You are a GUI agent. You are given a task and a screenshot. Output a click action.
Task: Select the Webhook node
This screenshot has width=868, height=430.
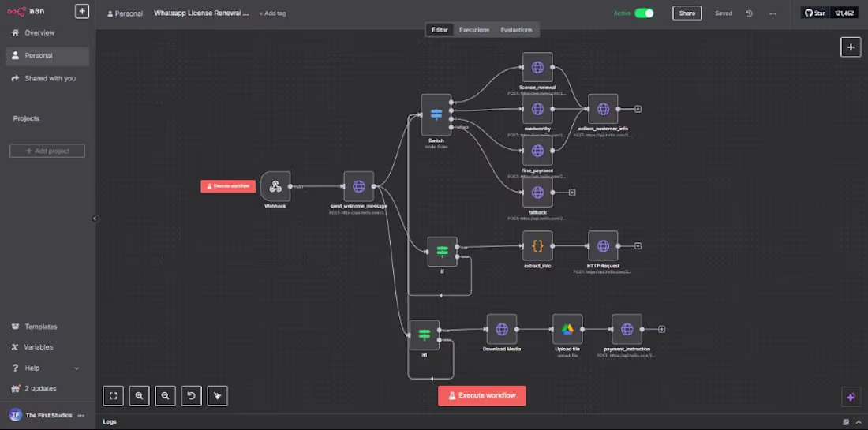click(x=275, y=186)
